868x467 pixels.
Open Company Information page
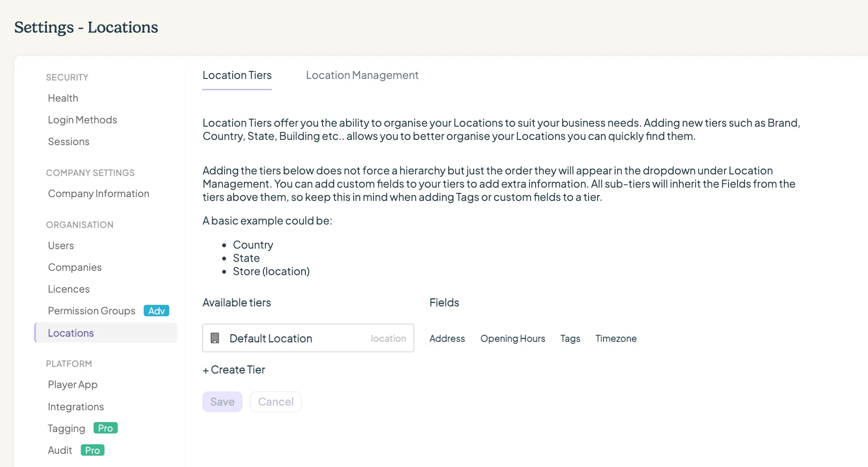click(x=98, y=193)
